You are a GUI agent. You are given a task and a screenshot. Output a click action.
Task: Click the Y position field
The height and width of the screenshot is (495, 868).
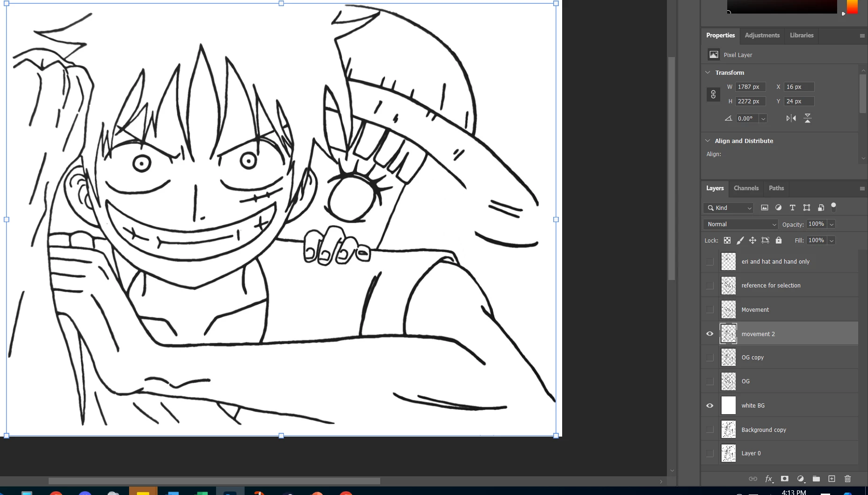point(799,101)
